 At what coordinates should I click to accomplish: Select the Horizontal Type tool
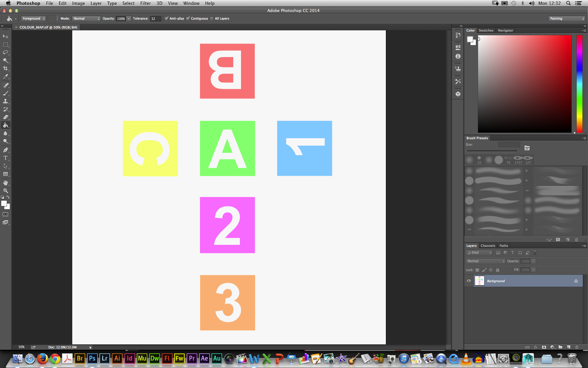pyautogui.click(x=6, y=158)
